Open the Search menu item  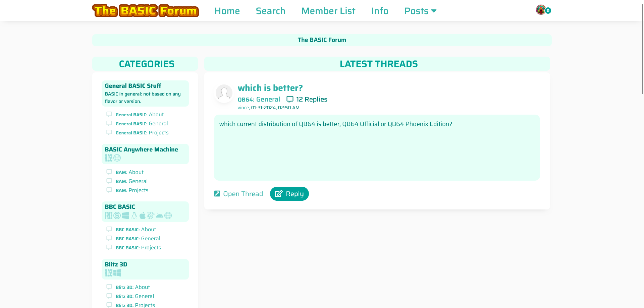(x=271, y=11)
